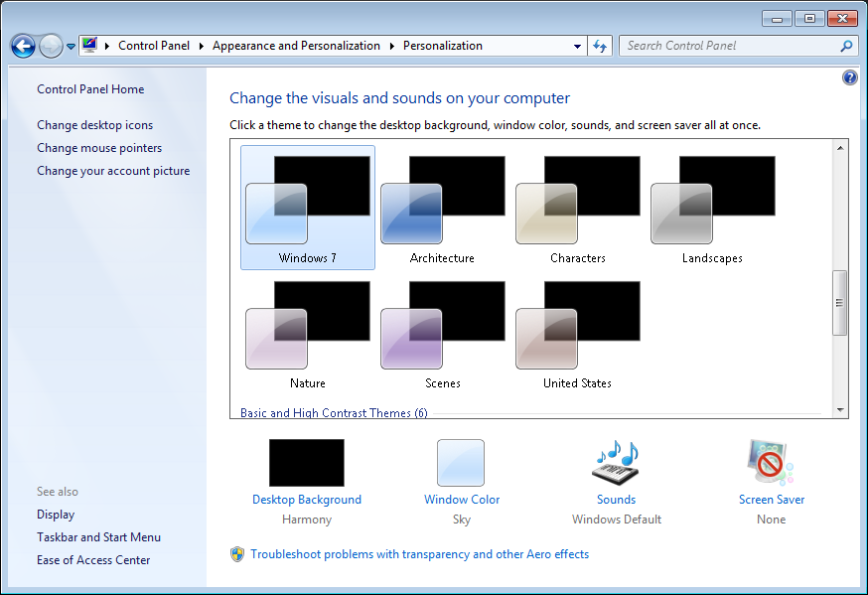Open Change desktop icons link
The width and height of the screenshot is (868, 595).
[x=95, y=125]
